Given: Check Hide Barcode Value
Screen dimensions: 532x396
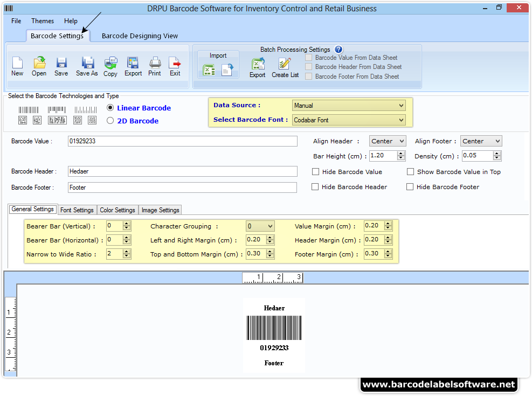Looking at the screenshot, I should tap(315, 172).
